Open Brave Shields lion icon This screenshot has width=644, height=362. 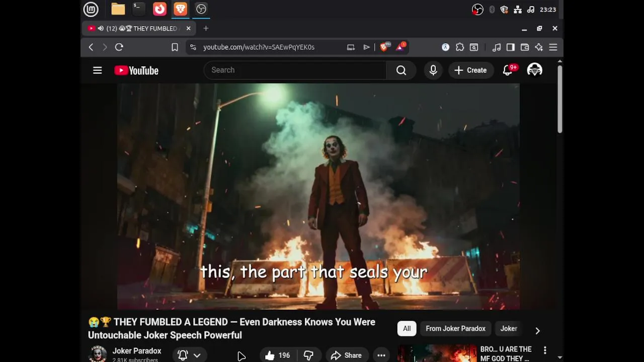pyautogui.click(x=384, y=47)
